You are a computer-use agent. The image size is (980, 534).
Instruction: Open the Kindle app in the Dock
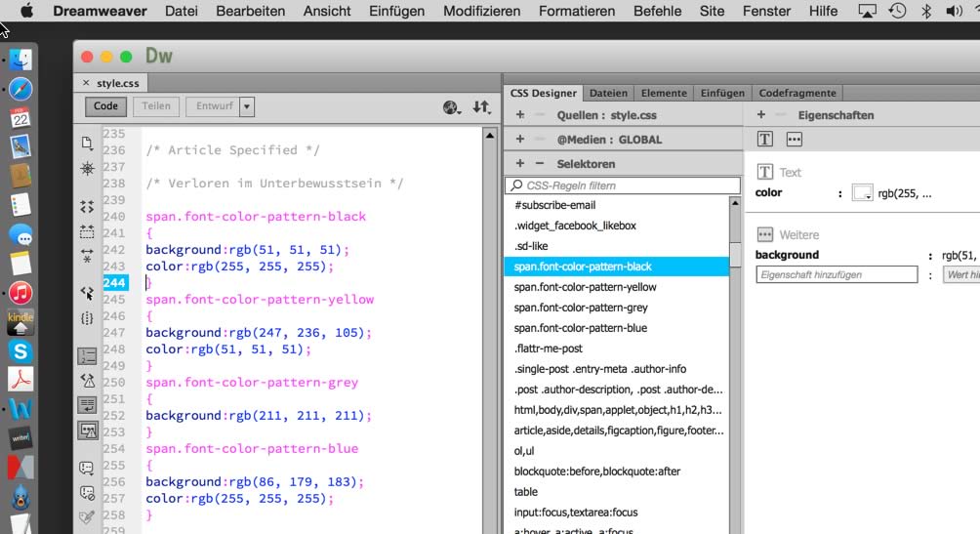tap(20, 322)
